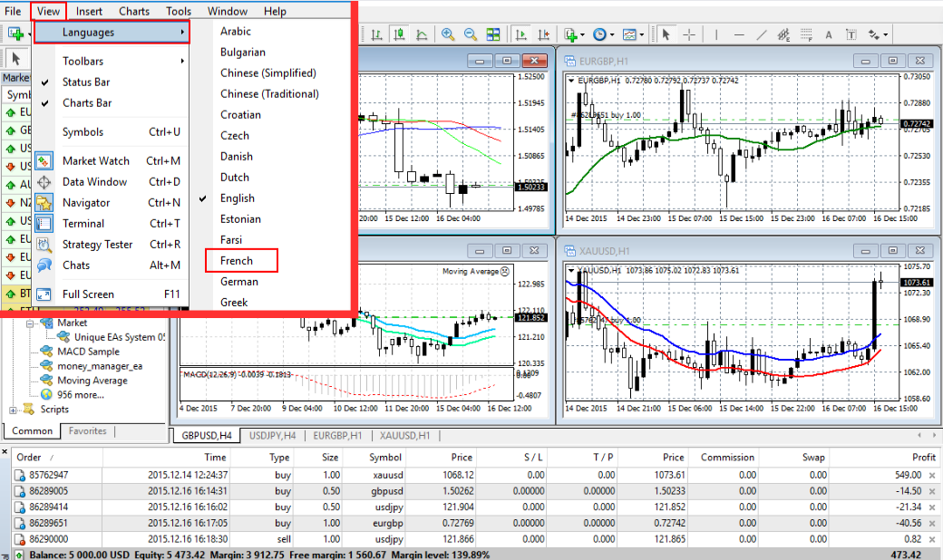The height and width of the screenshot is (560, 943).
Task: Click the Market Watch menu icon
Action: click(44, 161)
